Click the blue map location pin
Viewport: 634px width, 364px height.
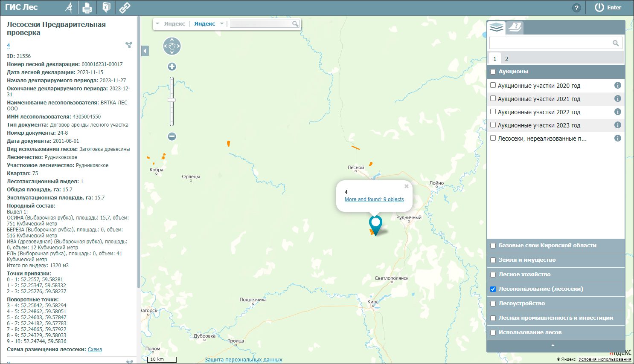coord(375,225)
